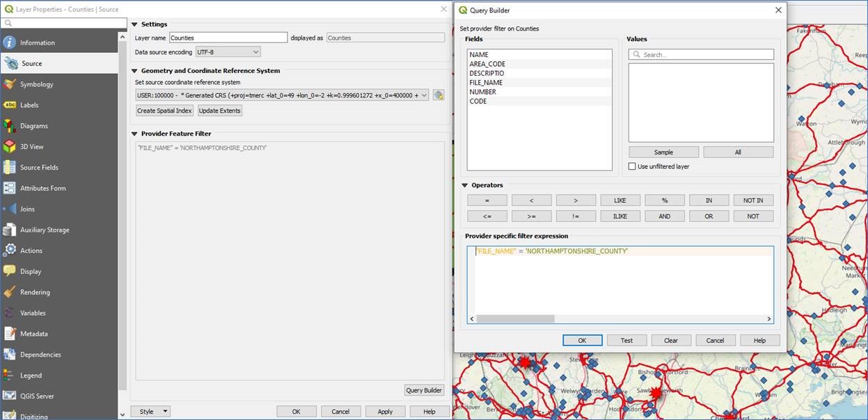The image size is (868, 420).
Task: Click the select CRS globe icon
Action: click(438, 95)
